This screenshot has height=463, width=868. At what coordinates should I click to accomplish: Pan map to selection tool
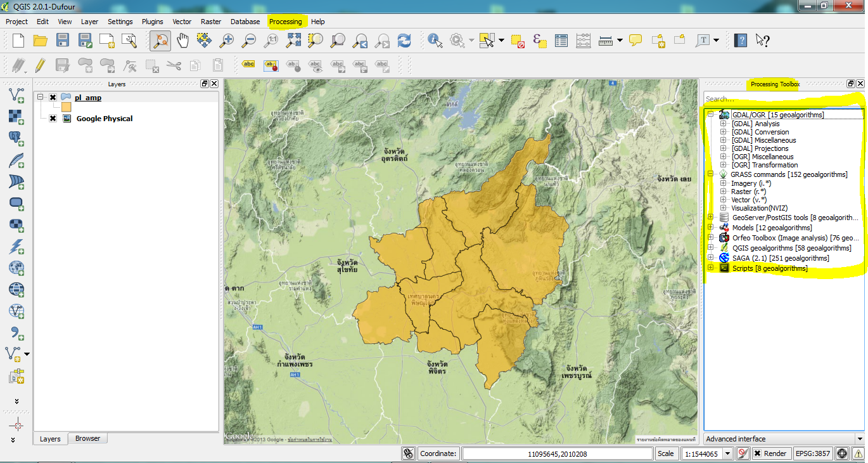[x=204, y=41]
